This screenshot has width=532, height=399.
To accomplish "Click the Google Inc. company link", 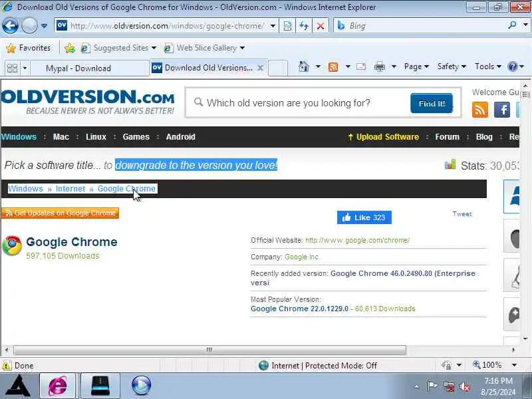I will 302,257.
